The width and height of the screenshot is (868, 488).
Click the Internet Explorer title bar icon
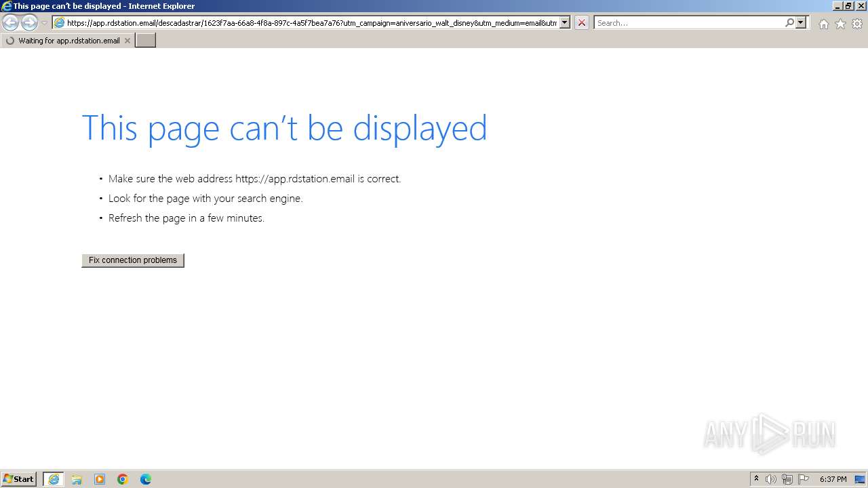(x=7, y=6)
